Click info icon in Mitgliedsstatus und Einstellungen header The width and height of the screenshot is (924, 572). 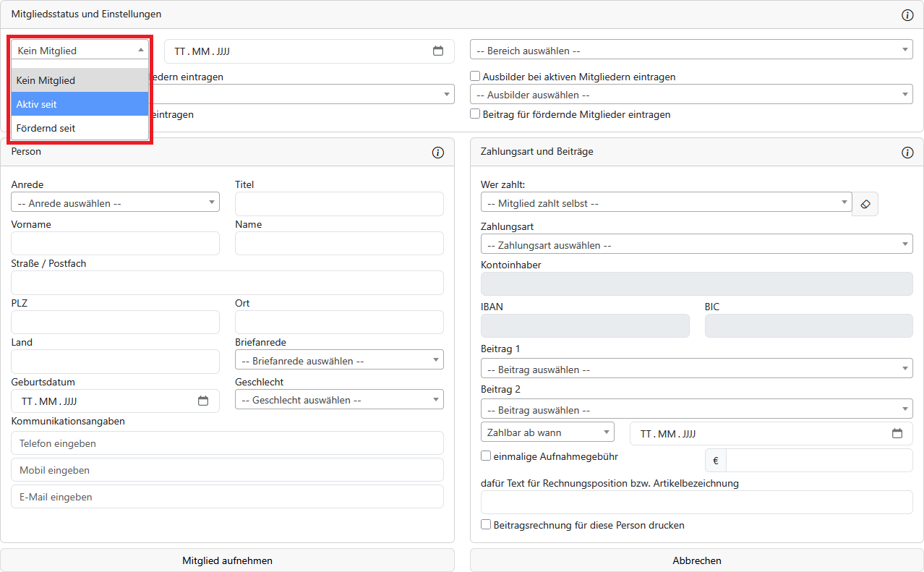907,14
